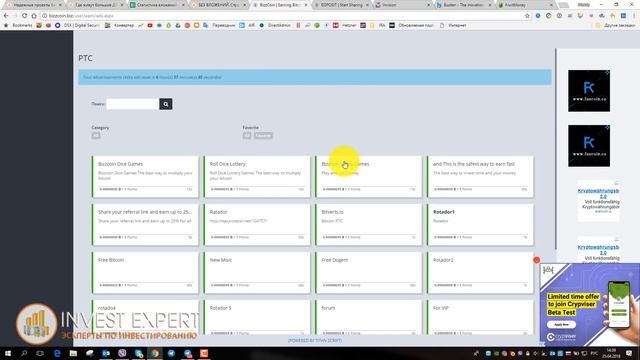
Task: Open the Переводчик bookmark
Action: 220,25
